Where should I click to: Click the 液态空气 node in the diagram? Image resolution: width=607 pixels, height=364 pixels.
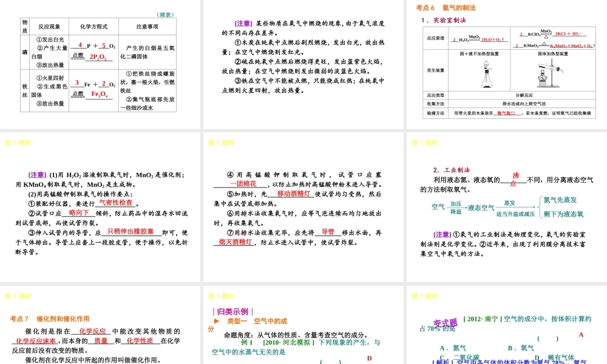(x=481, y=207)
